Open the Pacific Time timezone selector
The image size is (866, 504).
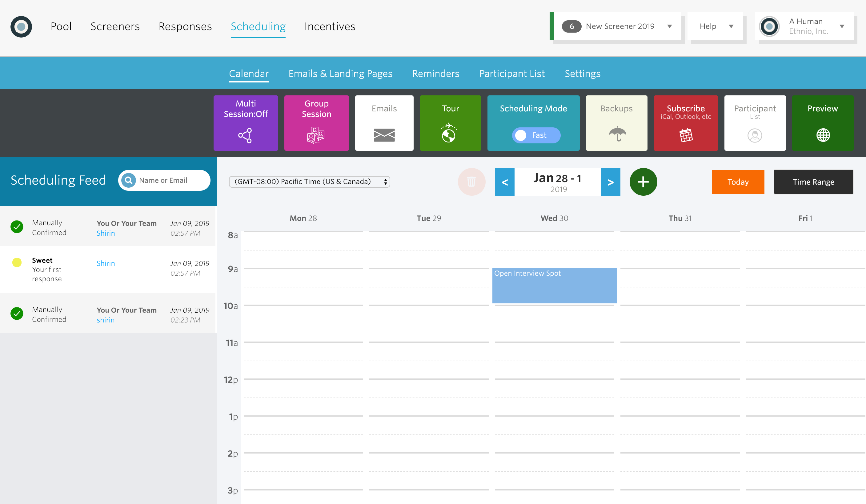tap(309, 182)
